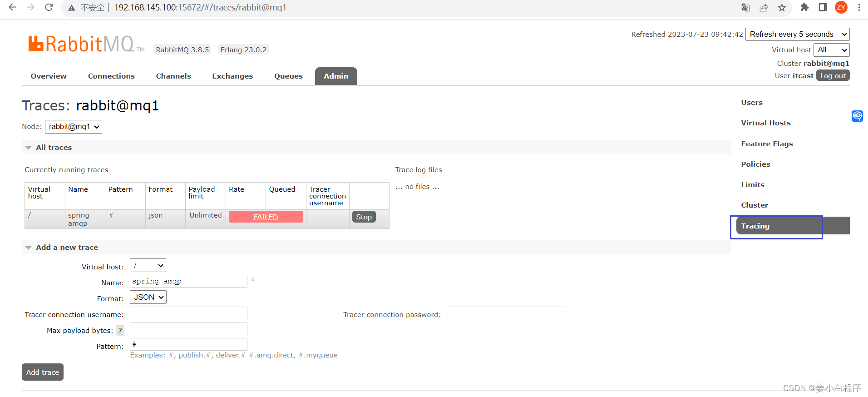Switch to the Queues tab
The height and width of the screenshot is (397, 868).
click(x=288, y=76)
